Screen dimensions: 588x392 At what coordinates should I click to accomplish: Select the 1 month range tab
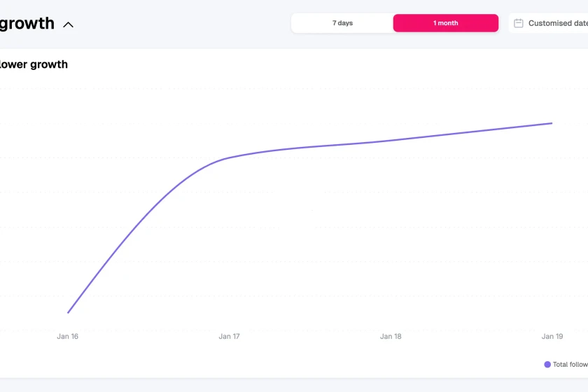point(445,23)
